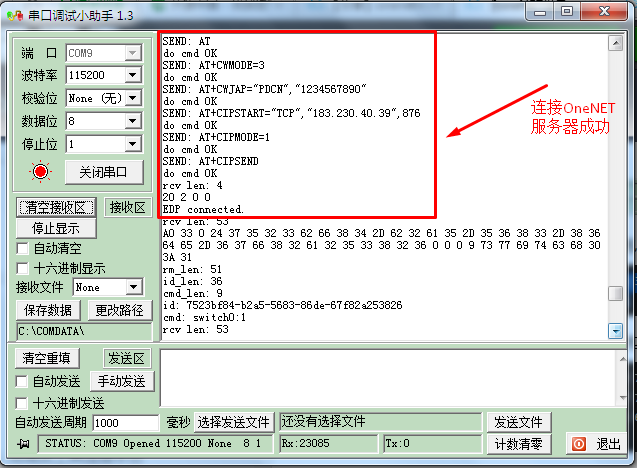Open the 接收文件 None dropdown
Image resolution: width=637 pixels, height=468 pixels.
pyautogui.click(x=134, y=287)
